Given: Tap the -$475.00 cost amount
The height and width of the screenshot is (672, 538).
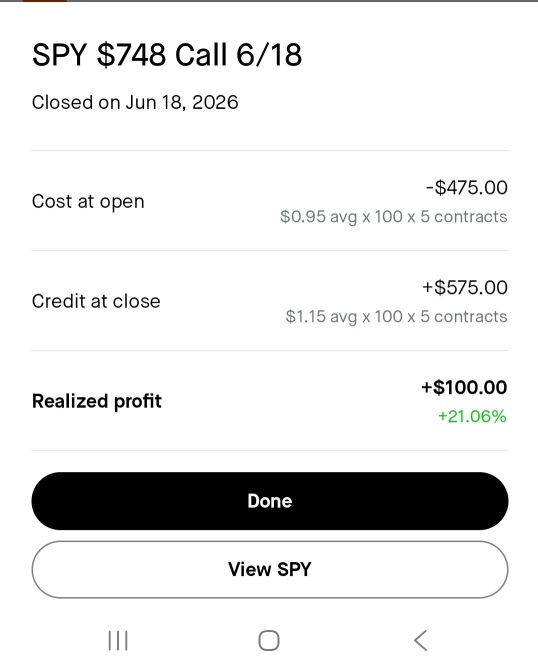Looking at the screenshot, I should (466, 187).
